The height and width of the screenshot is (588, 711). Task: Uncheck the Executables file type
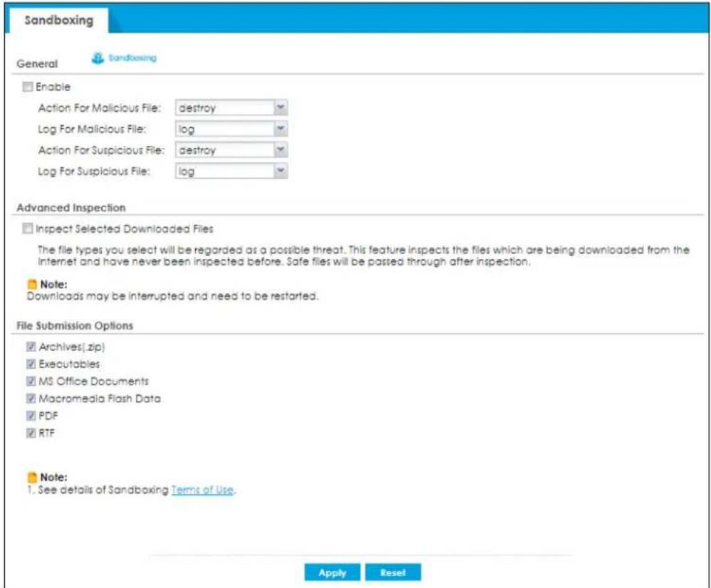click(31, 364)
